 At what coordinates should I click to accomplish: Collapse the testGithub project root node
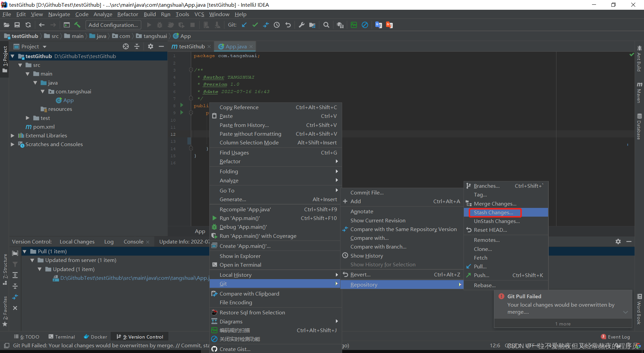point(13,56)
